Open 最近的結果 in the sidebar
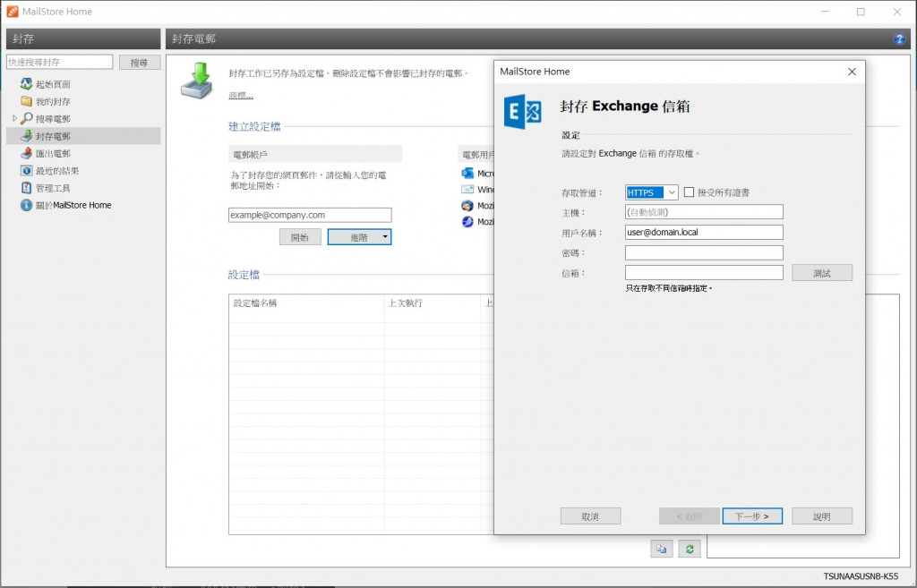 [56, 171]
